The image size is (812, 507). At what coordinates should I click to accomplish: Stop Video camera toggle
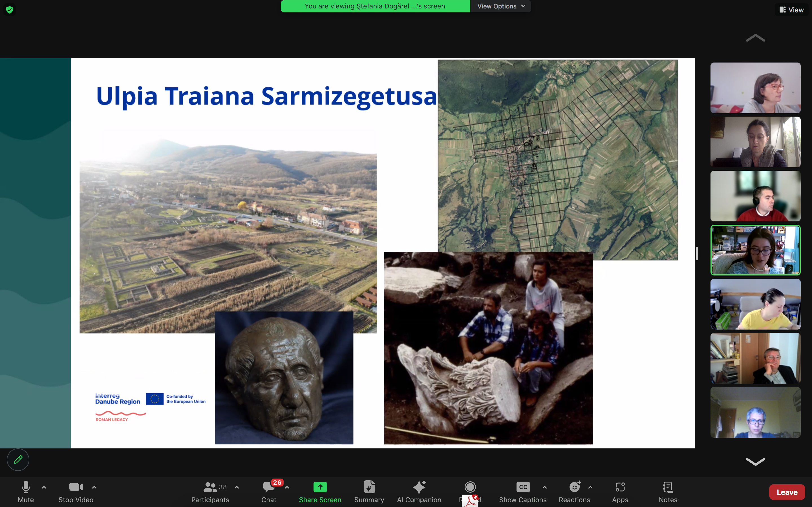76,492
